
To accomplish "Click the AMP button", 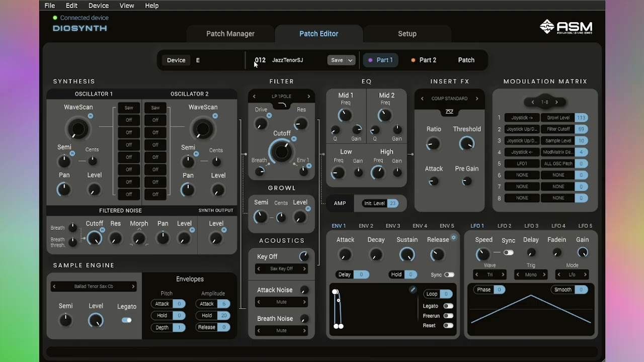I will click(x=340, y=203).
